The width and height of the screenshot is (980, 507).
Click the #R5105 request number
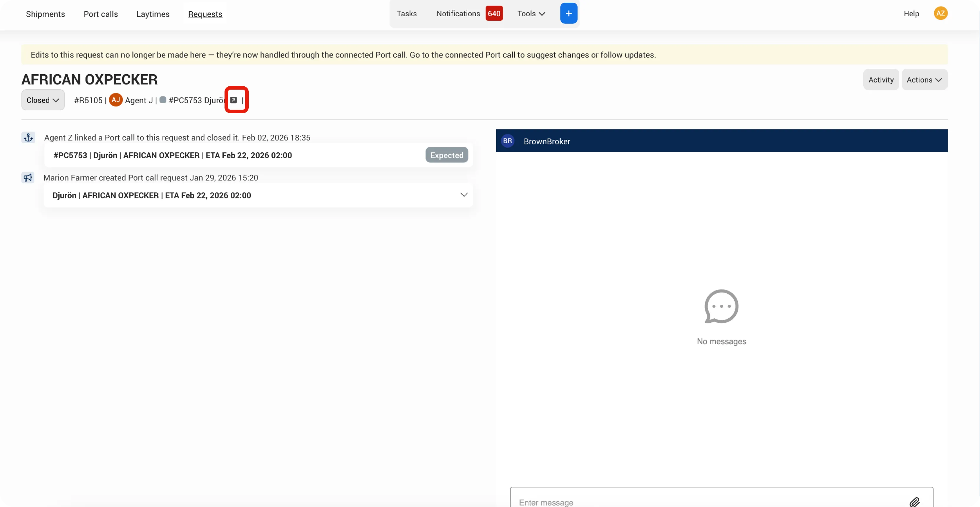click(88, 100)
